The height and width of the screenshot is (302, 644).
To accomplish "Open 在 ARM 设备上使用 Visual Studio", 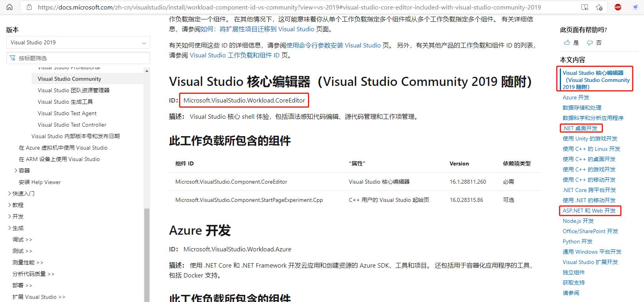I will tap(59, 159).
